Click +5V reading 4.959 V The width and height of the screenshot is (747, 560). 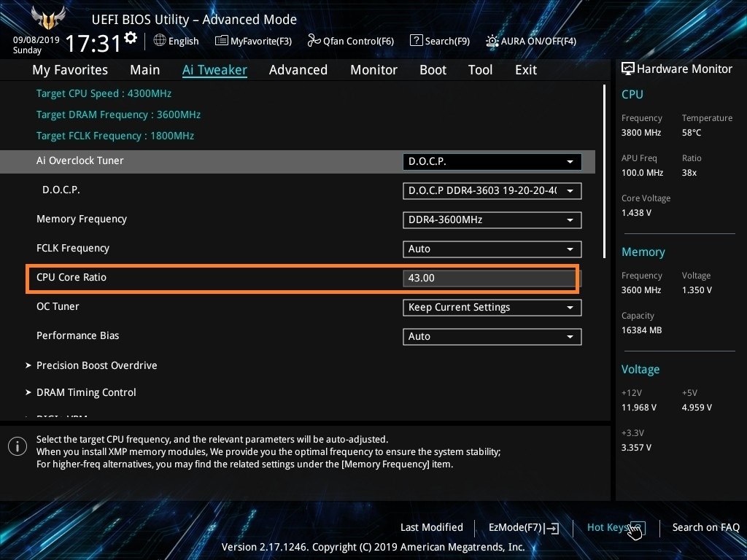pos(697,407)
